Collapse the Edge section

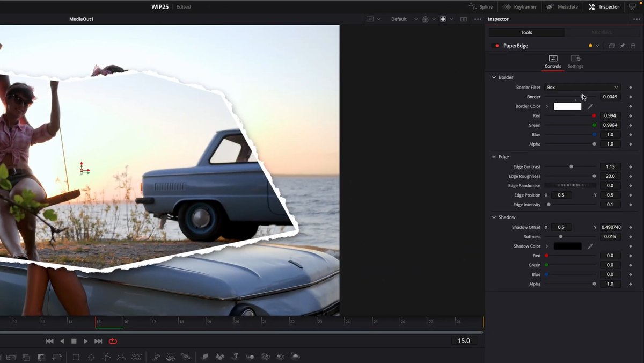(494, 157)
